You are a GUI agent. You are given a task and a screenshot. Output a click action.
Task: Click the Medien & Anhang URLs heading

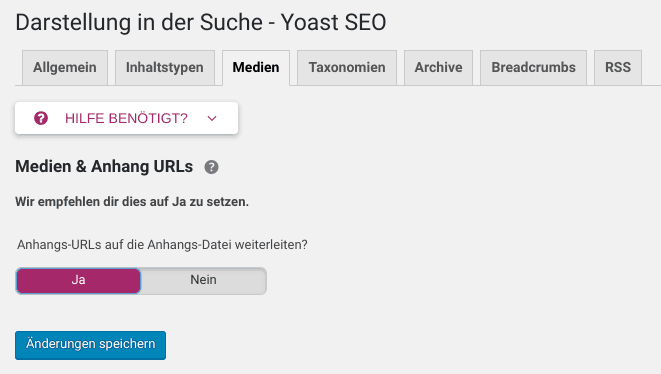tap(104, 167)
